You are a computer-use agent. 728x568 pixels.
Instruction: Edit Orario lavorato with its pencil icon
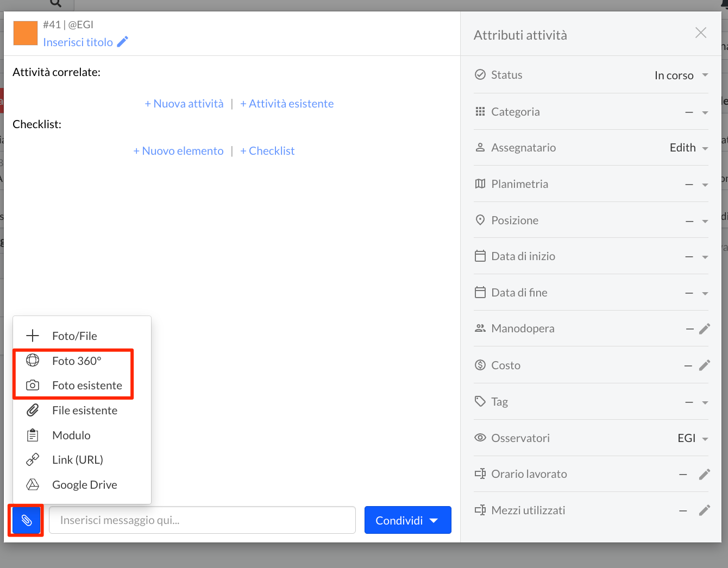705,474
